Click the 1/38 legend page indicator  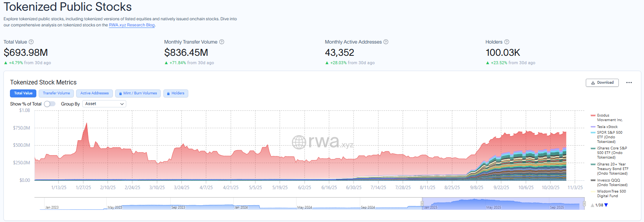tap(599, 205)
